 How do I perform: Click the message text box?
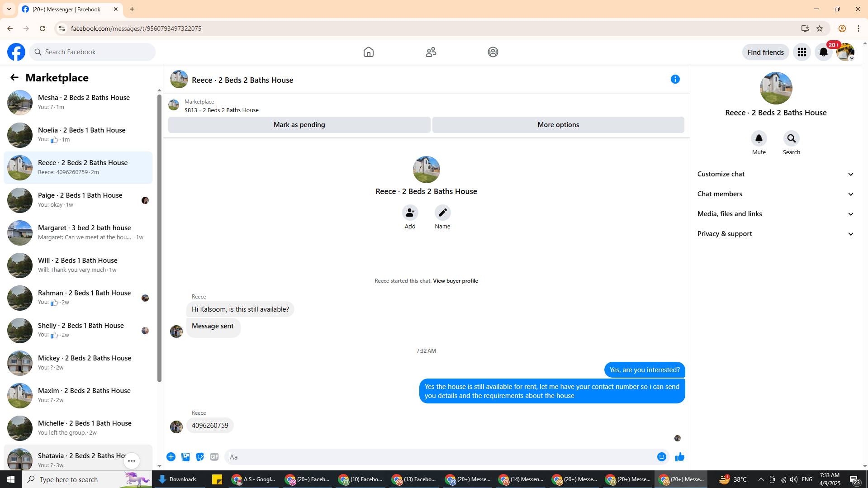pyautogui.click(x=441, y=457)
